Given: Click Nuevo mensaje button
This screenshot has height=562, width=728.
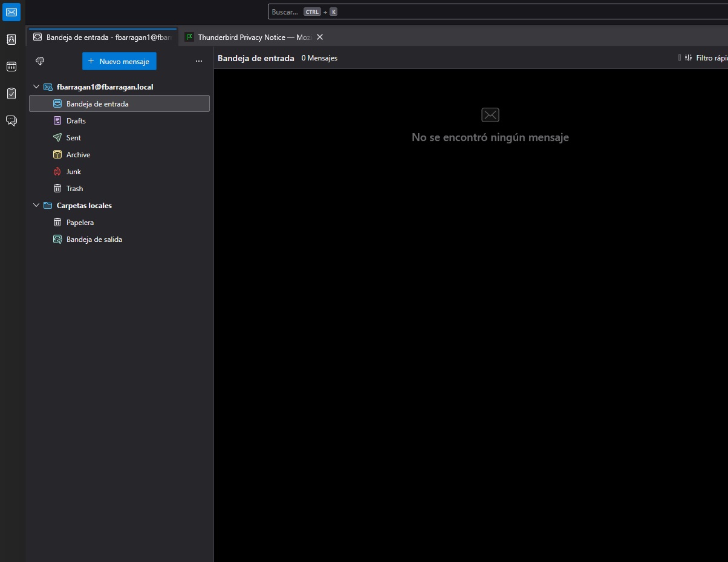Looking at the screenshot, I should (119, 61).
